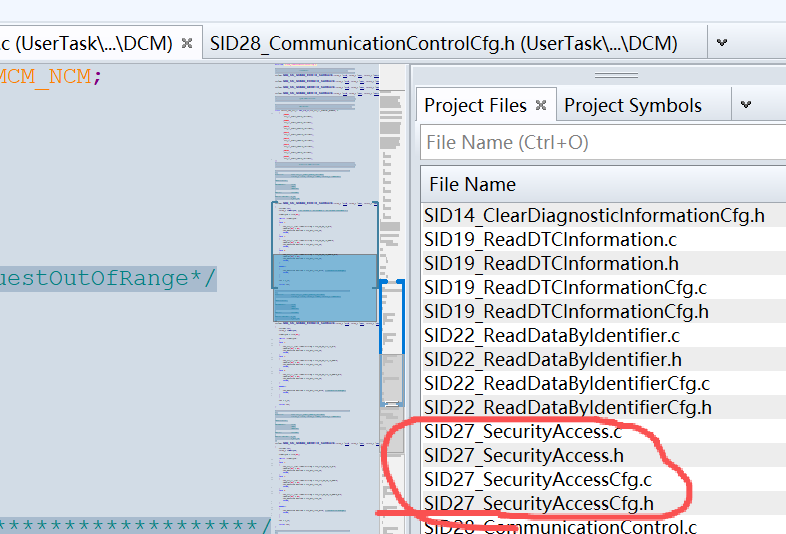
Task: Open SID22_ReadDataByIdentifier.c file
Action: click(552, 335)
